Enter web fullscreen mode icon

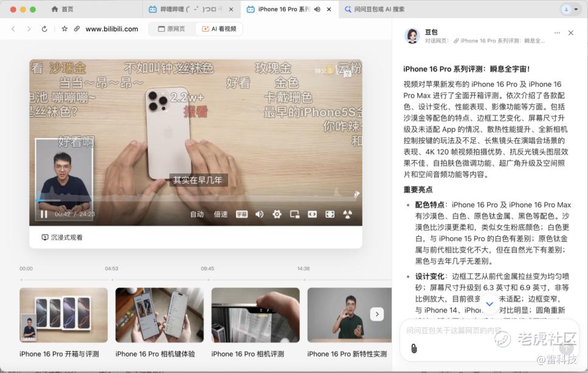[x=330, y=214]
